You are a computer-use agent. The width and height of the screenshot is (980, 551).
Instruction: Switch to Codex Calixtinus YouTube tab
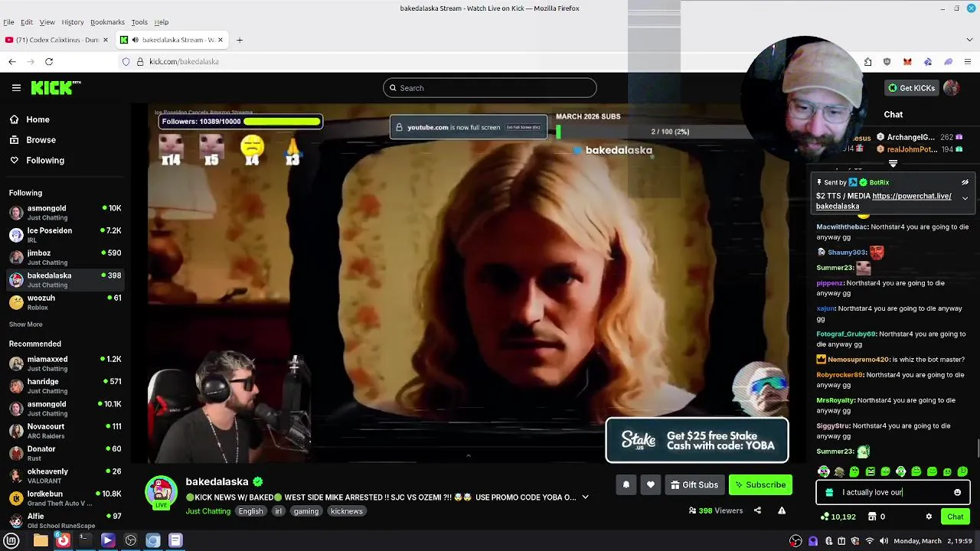click(x=55, y=40)
